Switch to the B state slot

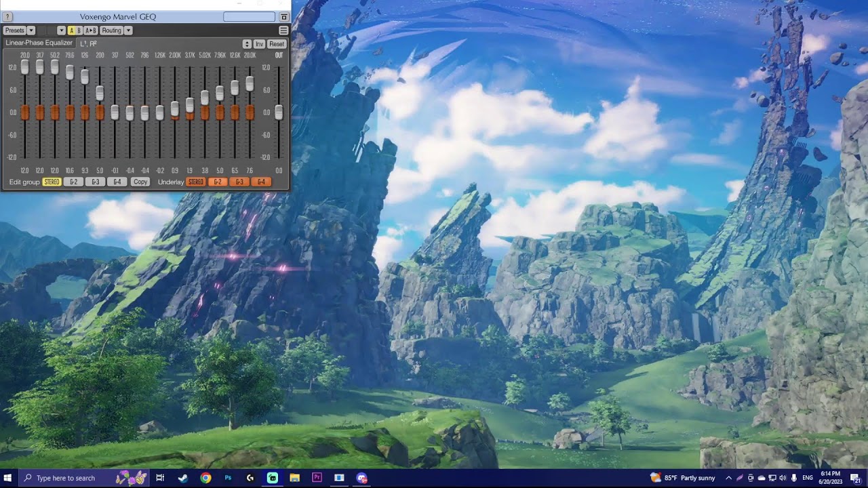coord(79,30)
